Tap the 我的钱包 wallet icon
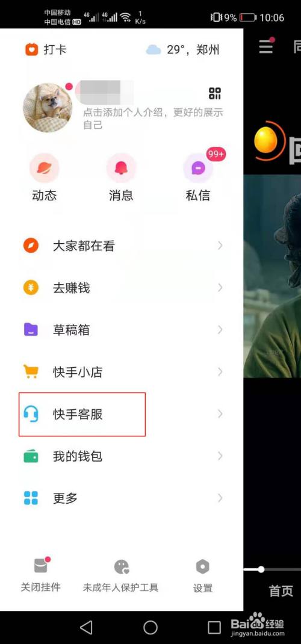 (x=31, y=456)
